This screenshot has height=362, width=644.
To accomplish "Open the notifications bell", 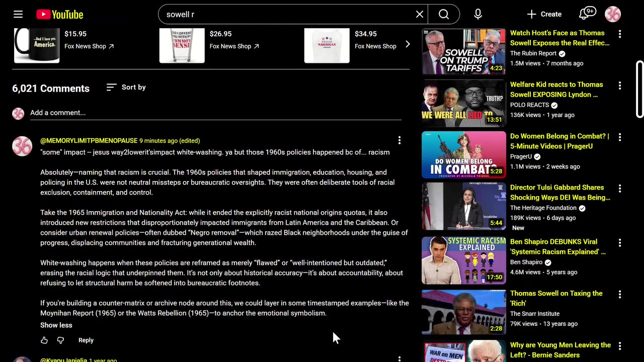I will [587, 14].
